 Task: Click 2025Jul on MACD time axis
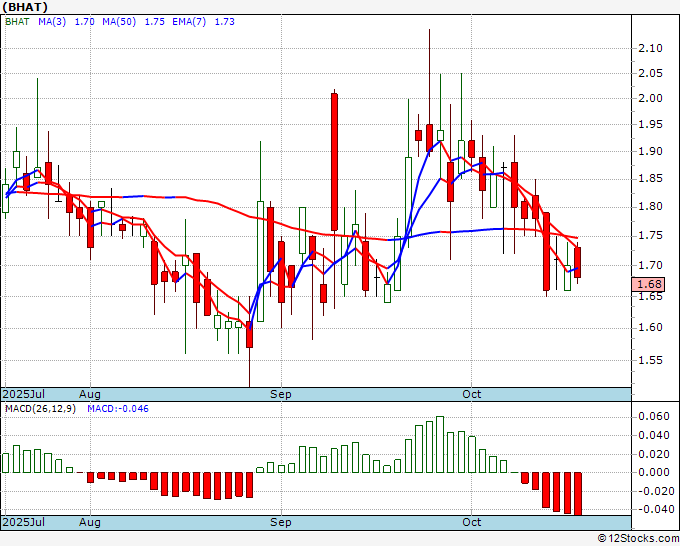coord(23,522)
